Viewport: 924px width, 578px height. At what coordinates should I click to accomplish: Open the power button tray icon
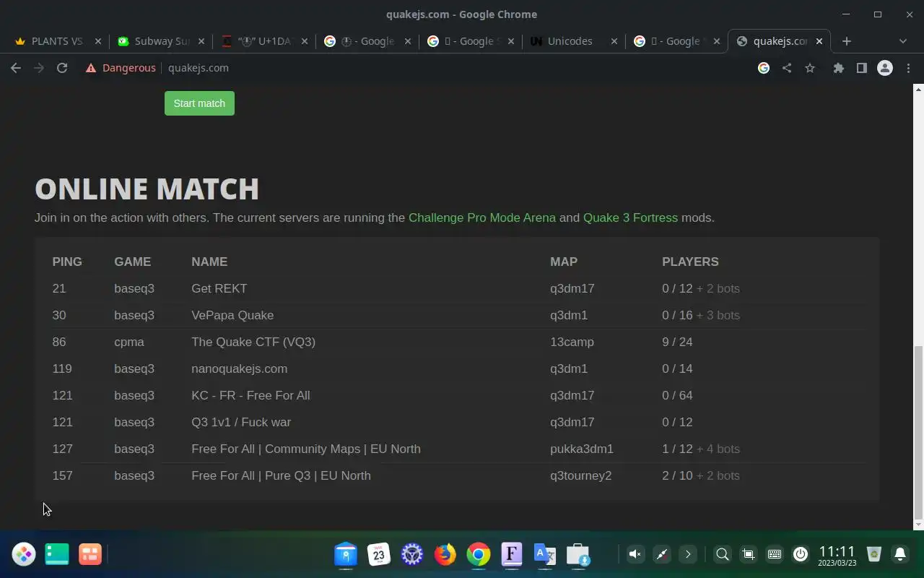[x=801, y=554]
